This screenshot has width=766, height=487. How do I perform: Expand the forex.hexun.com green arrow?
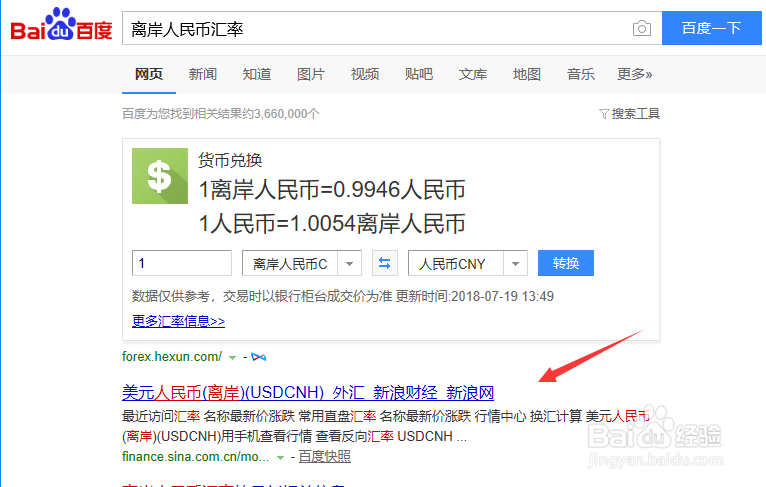233,358
